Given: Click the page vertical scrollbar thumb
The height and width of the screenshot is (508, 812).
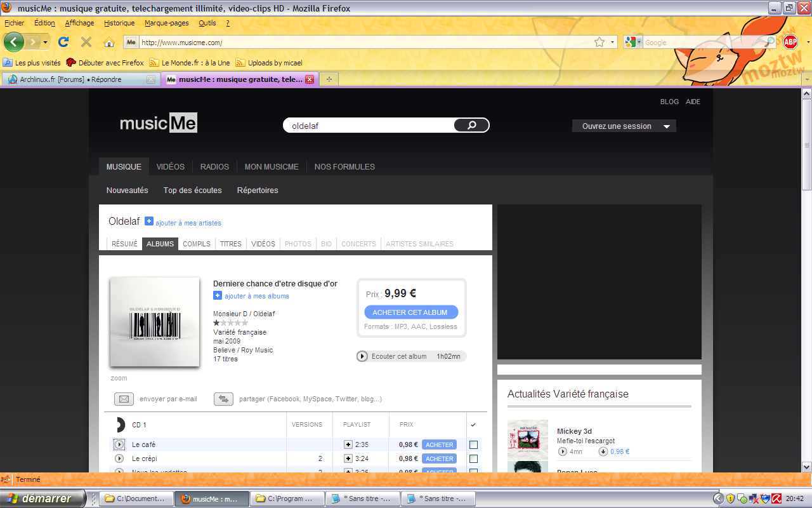Looking at the screenshot, I should tap(807, 145).
